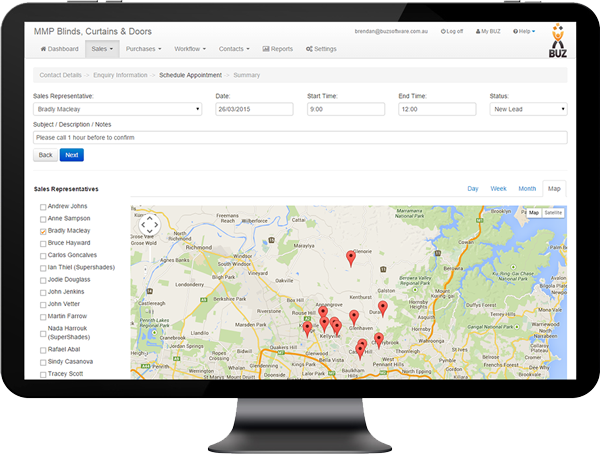600x454 pixels.
Task: Check the Rafael Abal checkbox
Action: click(43, 350)
